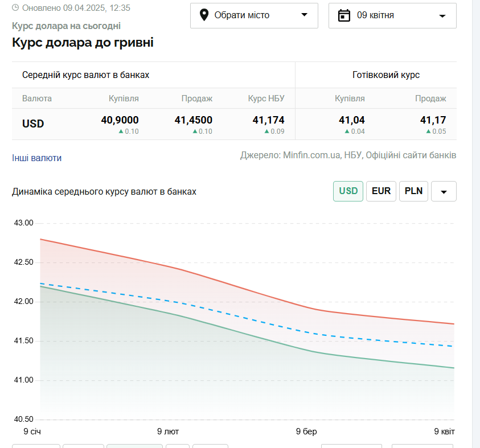Click the location pin icon in city selector
The height and width of the screenshot is (448, 480).
[x=204, y=15]
